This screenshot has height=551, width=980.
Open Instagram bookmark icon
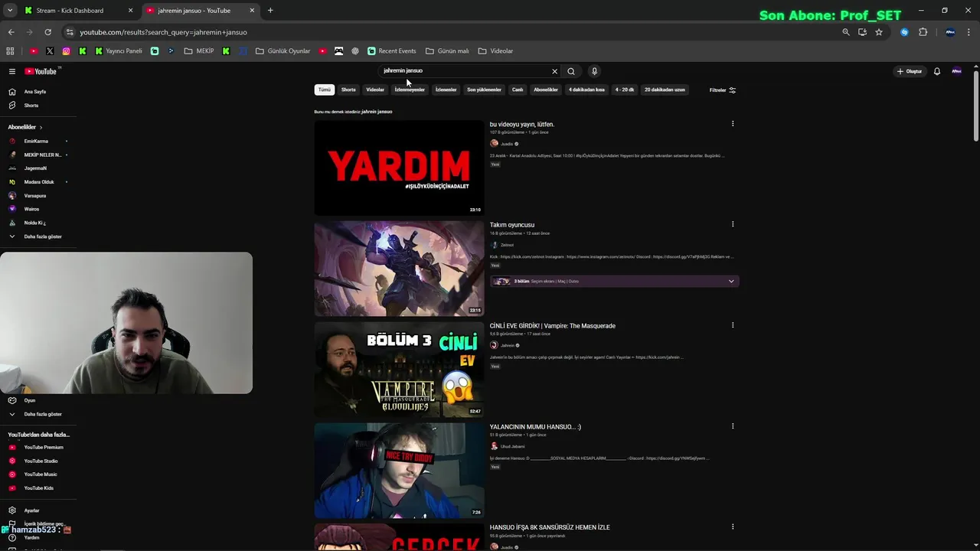[66, 51]
